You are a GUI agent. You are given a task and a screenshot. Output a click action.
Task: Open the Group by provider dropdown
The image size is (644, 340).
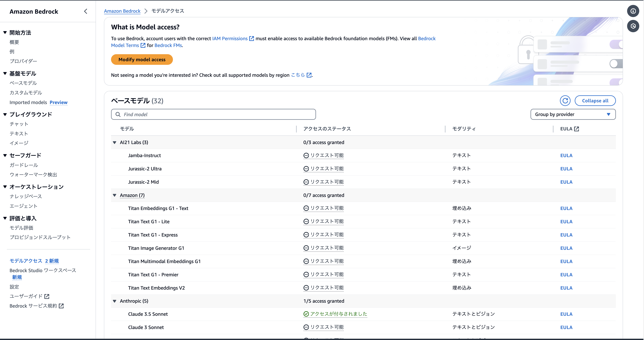click(x=573, y=114)
